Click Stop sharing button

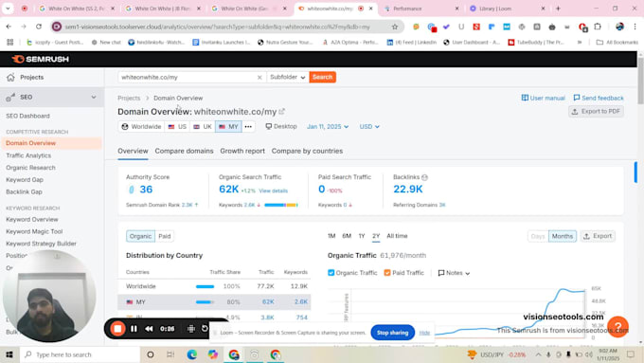[x=392, y=333]
